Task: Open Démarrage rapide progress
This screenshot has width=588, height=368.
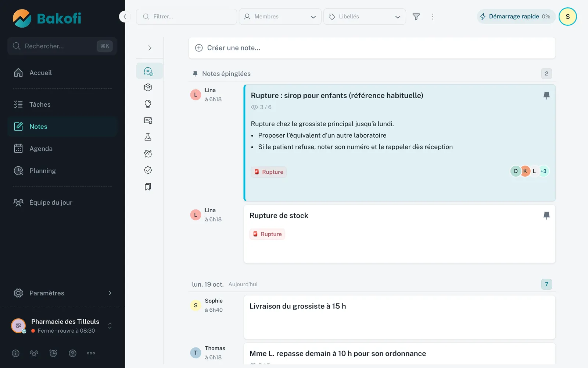Action: click(x=516, y=17)
